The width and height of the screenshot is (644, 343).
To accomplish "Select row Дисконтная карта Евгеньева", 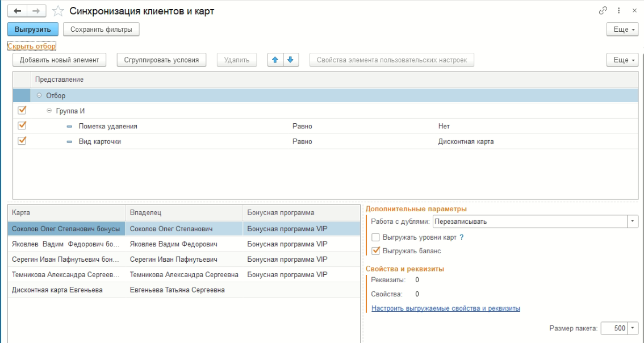I will point(57,290).
